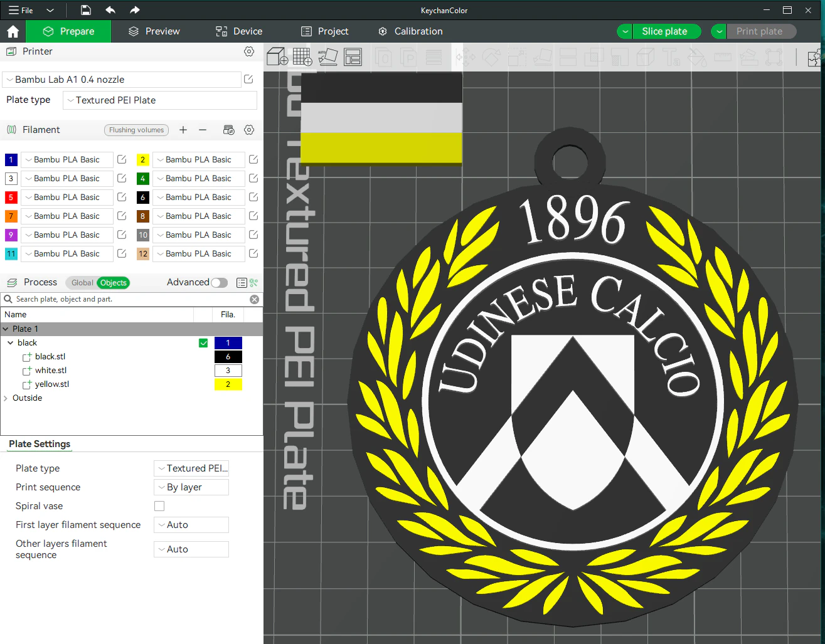Collapse the black object tree node
The height and width of the screenshot is (644, 825).
(11, 343)
